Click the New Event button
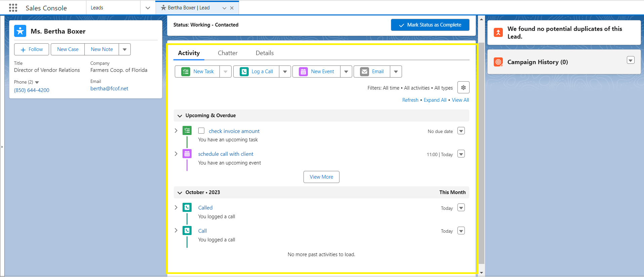This screenshot has width=644, height=277. point(316,72)
